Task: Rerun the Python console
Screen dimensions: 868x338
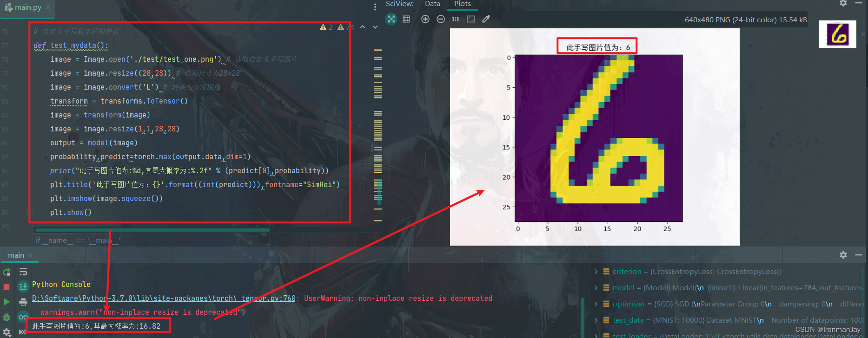Action: tap(7, 272)
